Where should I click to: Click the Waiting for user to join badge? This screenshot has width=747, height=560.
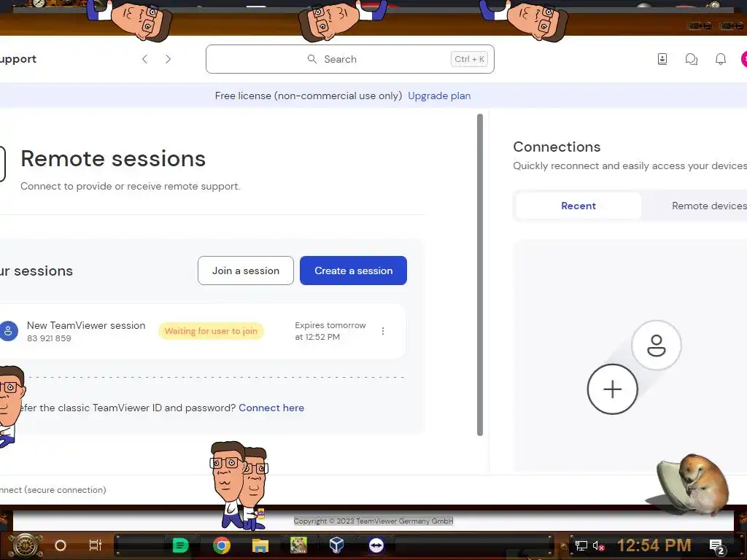pyautogui.click(x=211, y=331)
